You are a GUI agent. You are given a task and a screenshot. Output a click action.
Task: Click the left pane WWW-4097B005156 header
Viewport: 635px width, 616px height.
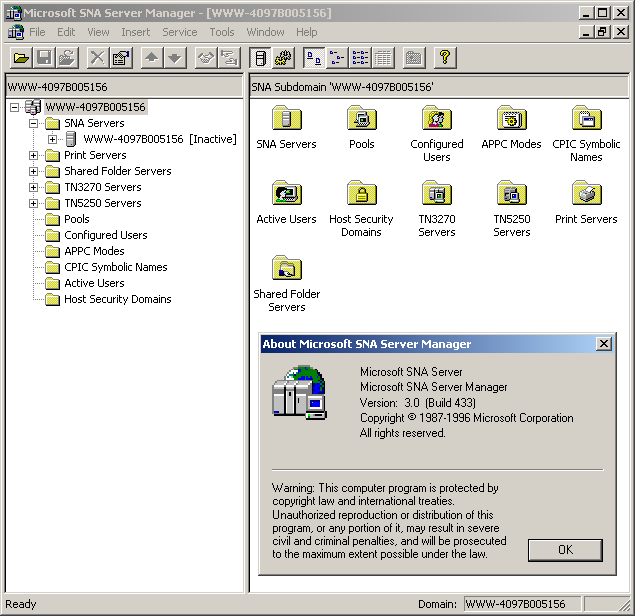click(x=124, y=87)
